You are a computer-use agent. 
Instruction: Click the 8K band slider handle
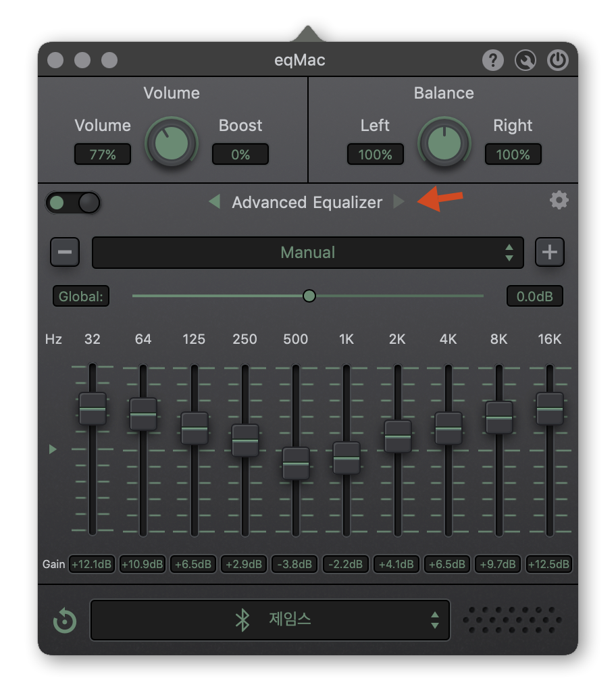499,417
